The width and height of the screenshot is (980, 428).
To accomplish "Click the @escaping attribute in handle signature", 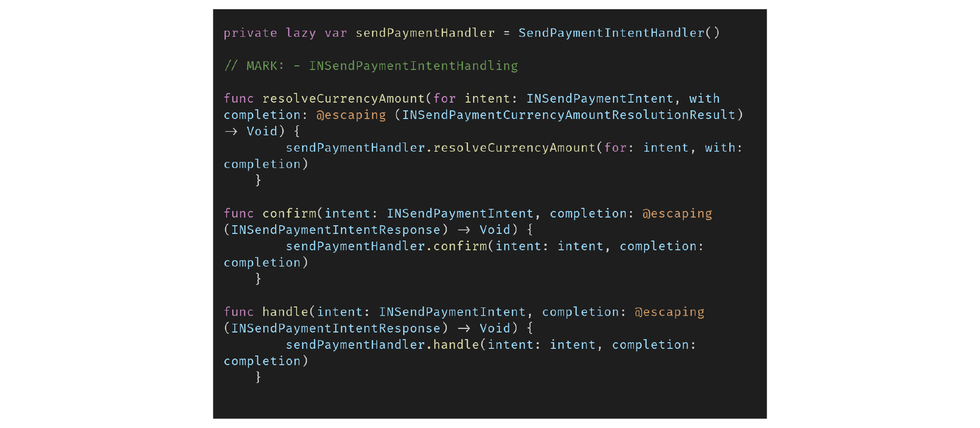I will coord(669,312).
